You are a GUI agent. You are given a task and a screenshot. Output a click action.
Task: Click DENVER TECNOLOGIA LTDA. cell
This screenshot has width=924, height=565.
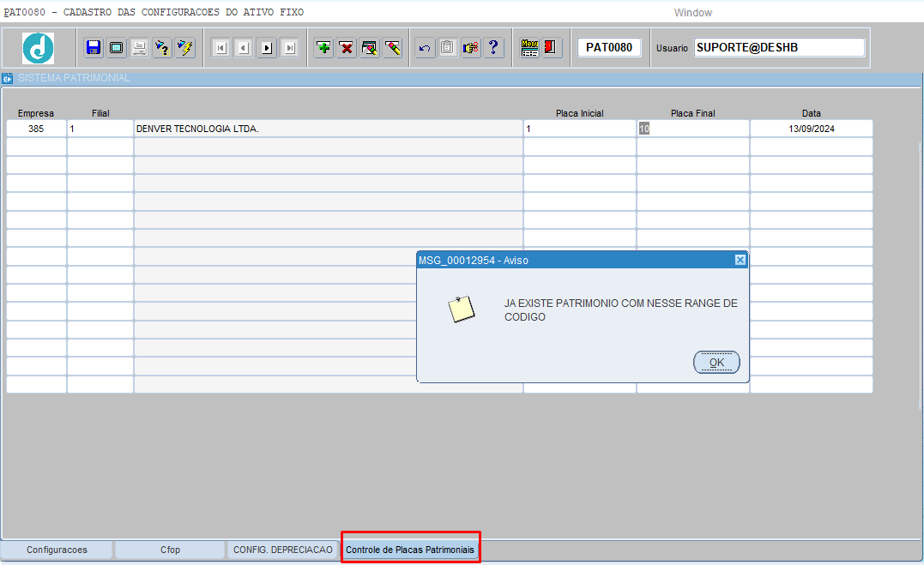329,129
